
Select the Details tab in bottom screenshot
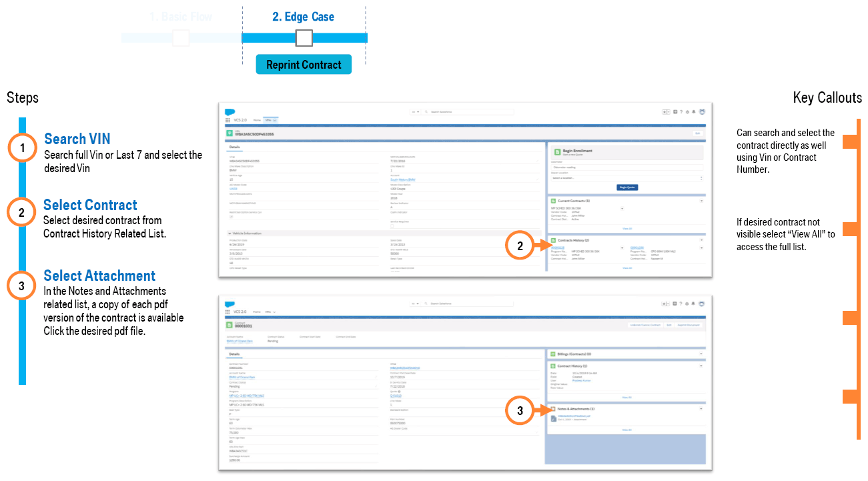coord(235,354)
